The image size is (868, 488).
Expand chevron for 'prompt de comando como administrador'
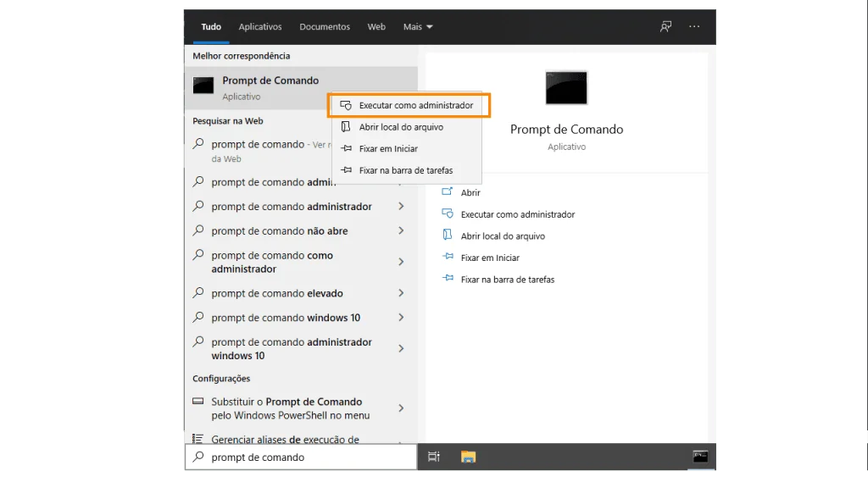point(401,262)
